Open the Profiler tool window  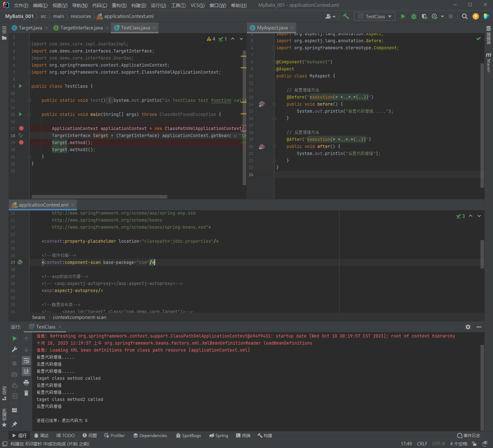(114, 436)
